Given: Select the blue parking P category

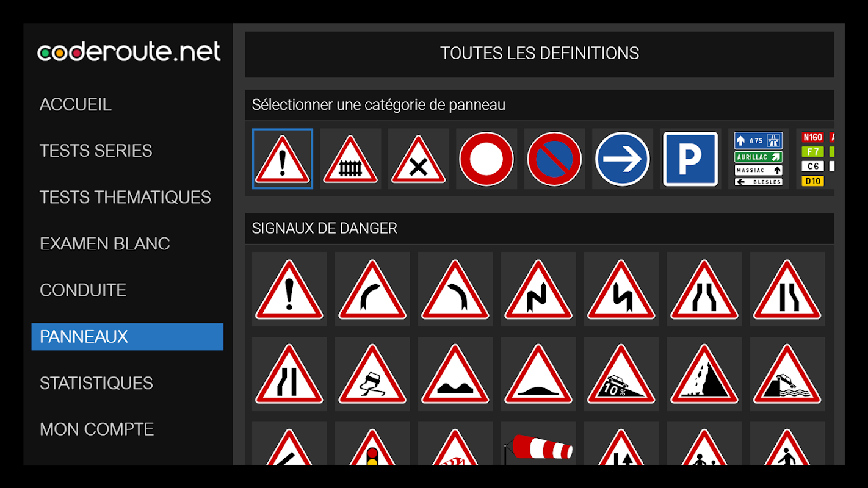Looking at the screenshot, I should pyautogui.click(x=690, y=159).
